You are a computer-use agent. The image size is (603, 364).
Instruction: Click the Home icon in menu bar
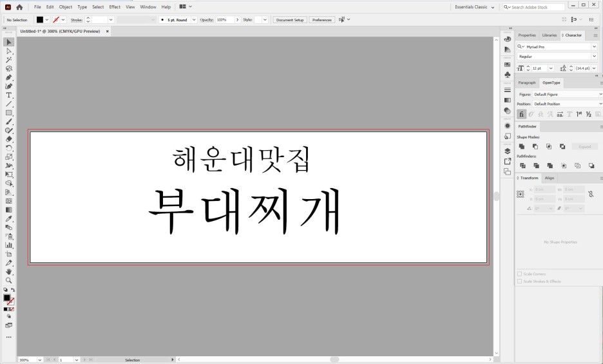coord(19,7)
